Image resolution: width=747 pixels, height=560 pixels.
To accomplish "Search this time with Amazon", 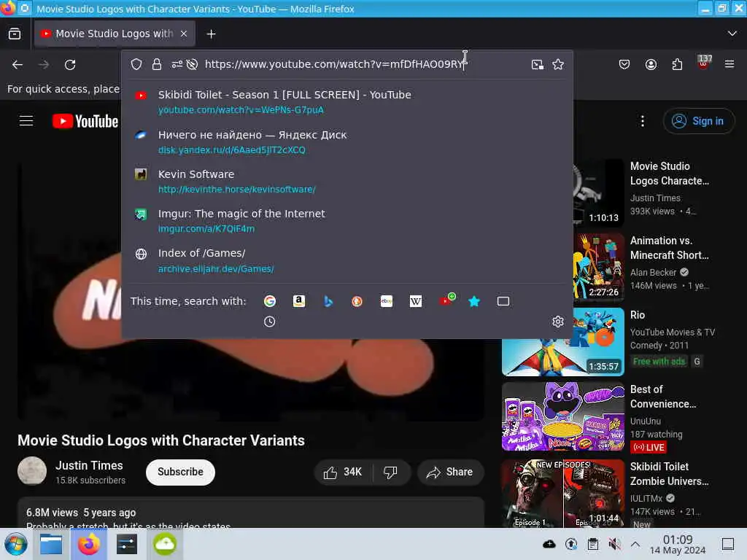I will coord(298,301).
